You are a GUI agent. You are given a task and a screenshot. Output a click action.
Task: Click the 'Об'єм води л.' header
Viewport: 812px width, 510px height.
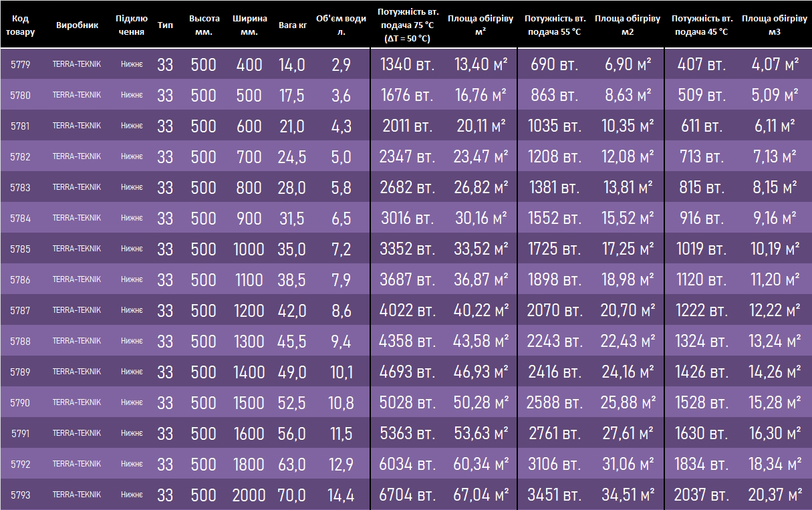pyautogui.click(x=341, y=25)
